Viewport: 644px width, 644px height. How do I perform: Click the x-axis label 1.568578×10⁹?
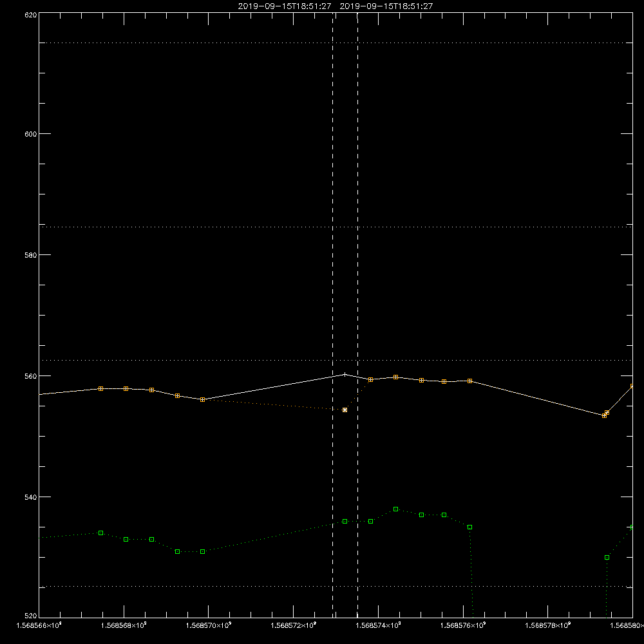pos(548,625)
